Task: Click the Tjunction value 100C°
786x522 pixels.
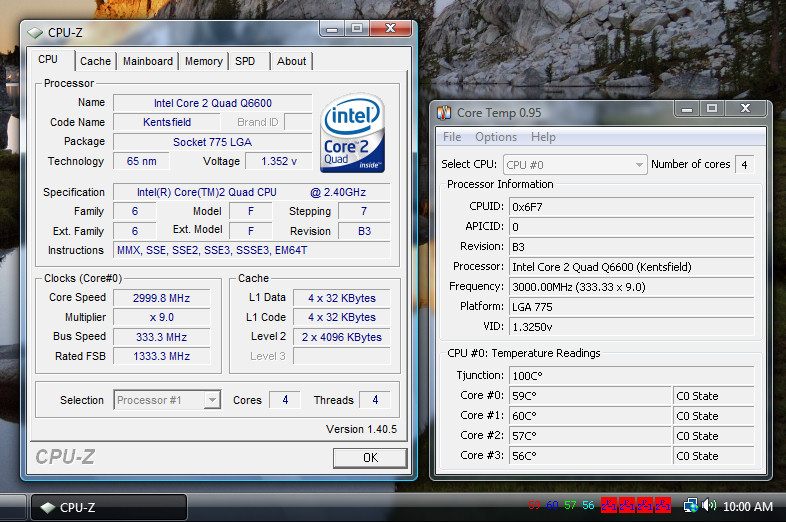Action: click(632, 376)
